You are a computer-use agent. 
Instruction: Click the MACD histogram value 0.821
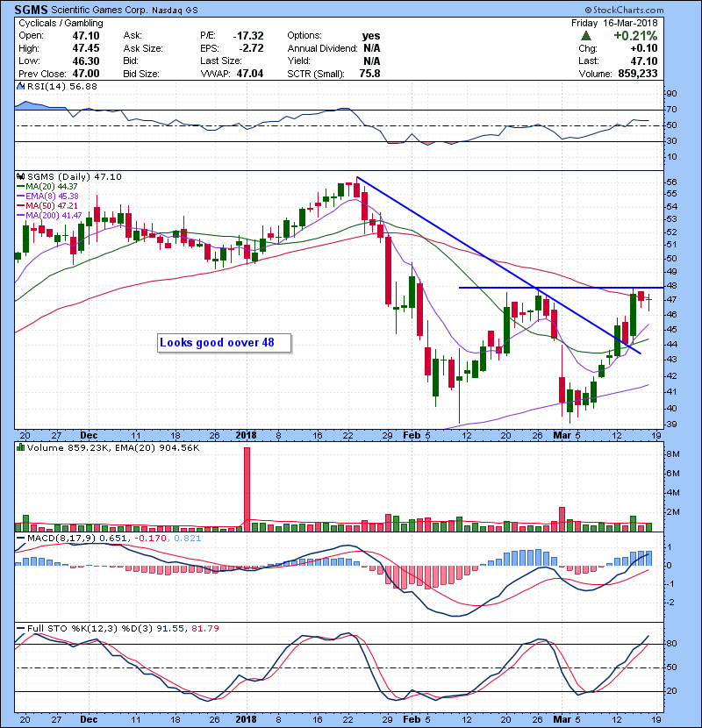(188, 539)
